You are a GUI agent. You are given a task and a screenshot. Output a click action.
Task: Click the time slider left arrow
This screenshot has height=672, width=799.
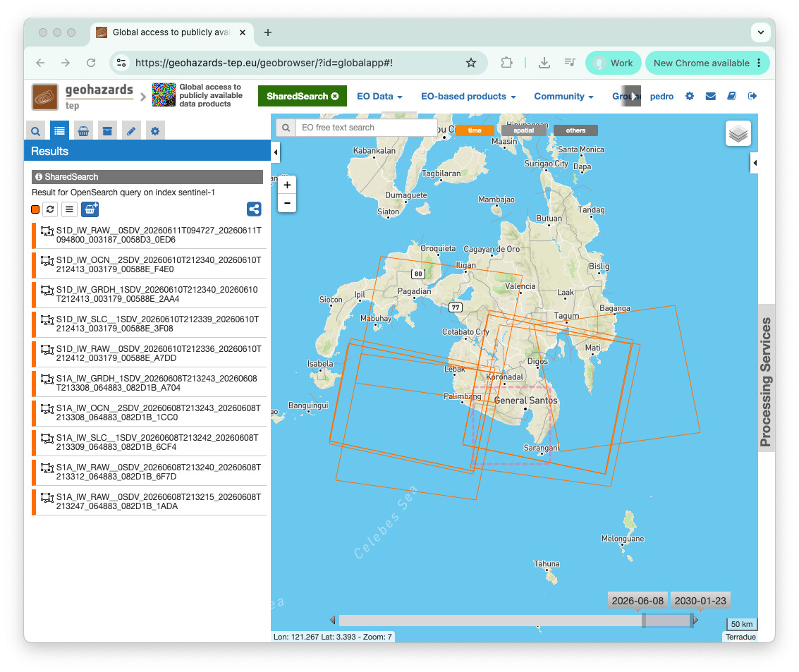pos(333,620)
